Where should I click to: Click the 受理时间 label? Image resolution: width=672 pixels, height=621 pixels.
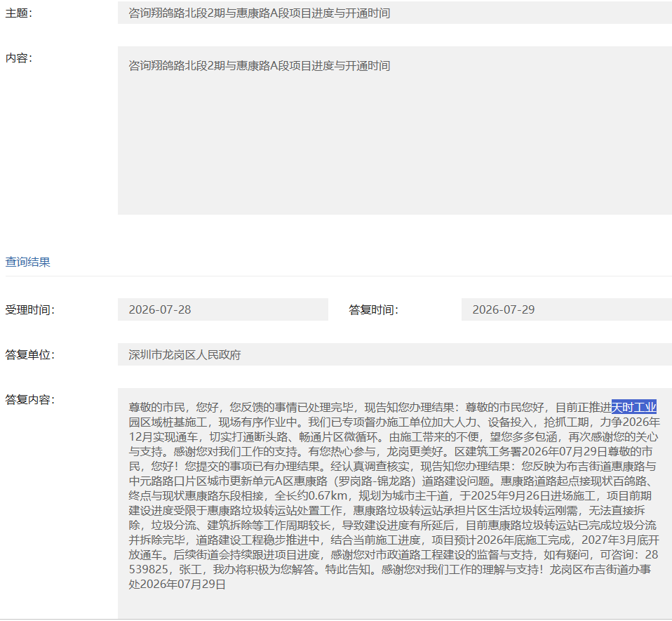point(29,310)
